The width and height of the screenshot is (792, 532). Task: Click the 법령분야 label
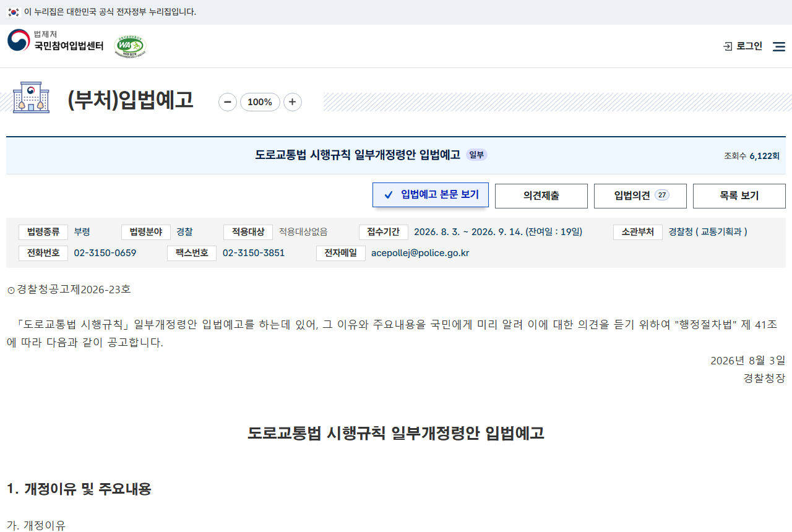click(x=145, y=232)
